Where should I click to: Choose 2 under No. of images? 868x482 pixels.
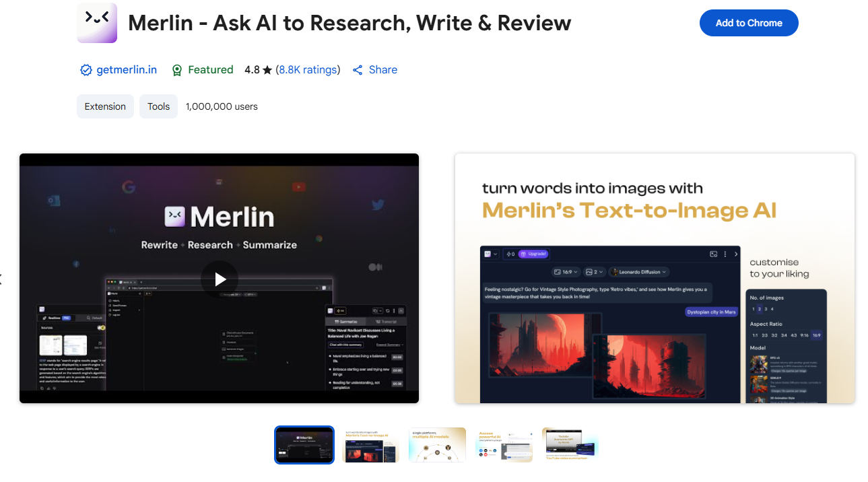(760, 309)
